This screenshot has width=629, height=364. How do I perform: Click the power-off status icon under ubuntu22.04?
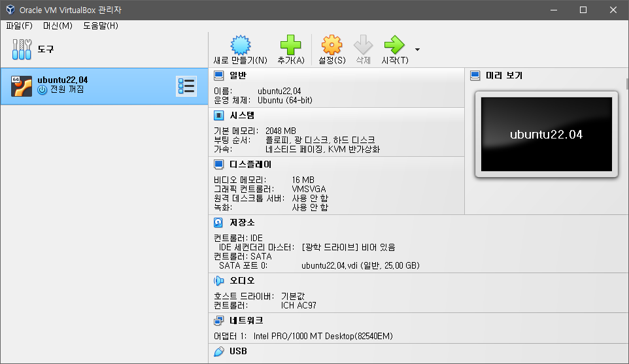[42, 90]
